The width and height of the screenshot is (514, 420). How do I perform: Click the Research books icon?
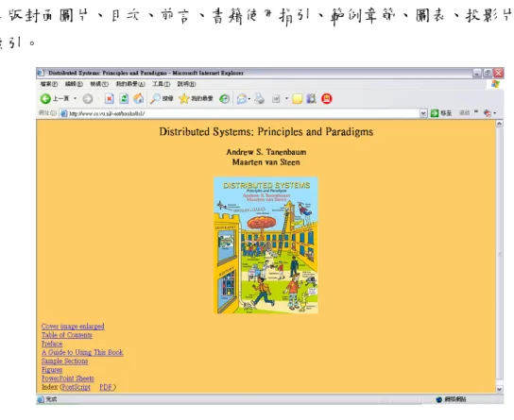tap(311, 98)
